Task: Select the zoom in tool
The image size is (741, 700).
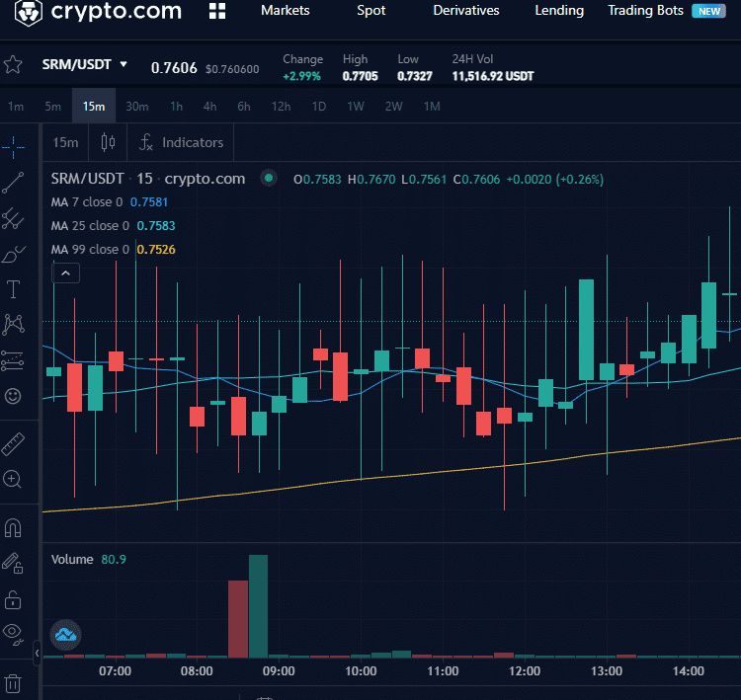Action: click(x=12, y=479)
